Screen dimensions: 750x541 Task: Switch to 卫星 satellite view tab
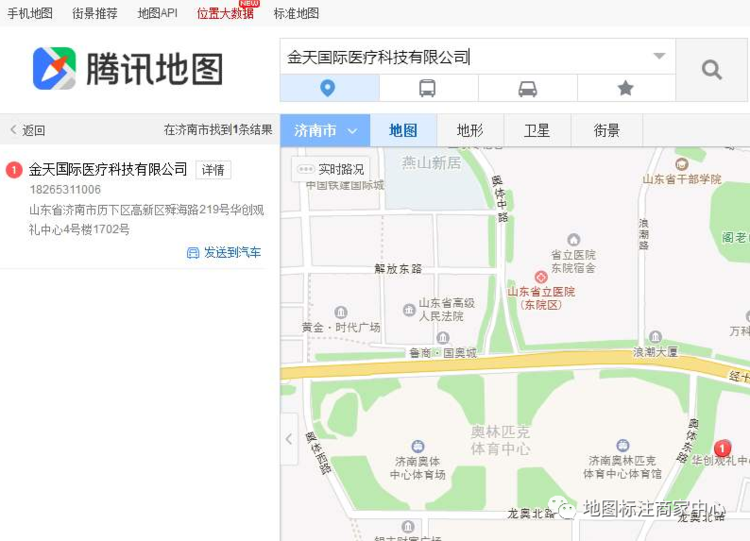click(537, 130)
